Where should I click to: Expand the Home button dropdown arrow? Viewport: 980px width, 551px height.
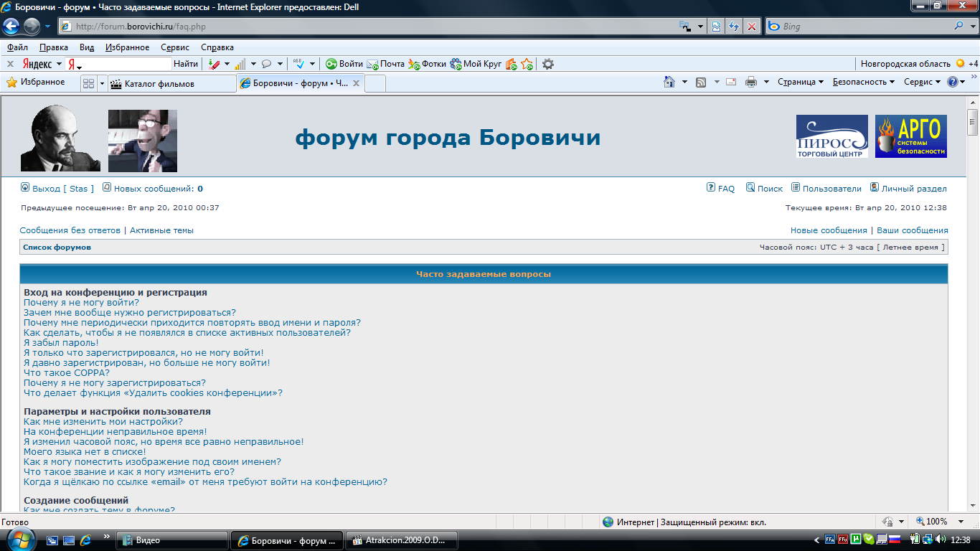click(x=684, y=82)
